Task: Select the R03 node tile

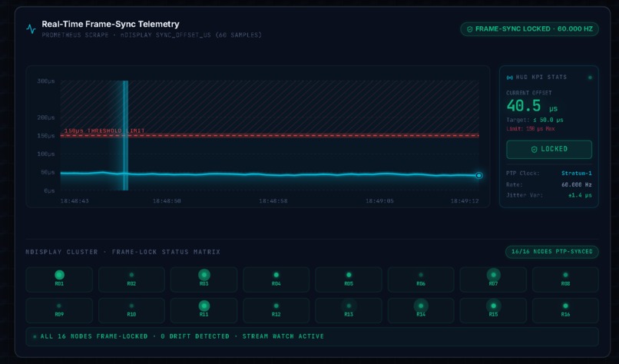Action: (x=204, y=279)
